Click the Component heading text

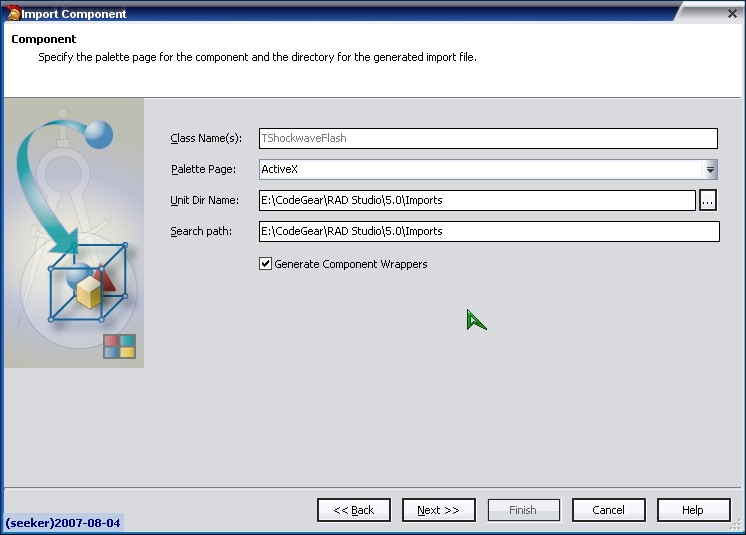[44, 39]
